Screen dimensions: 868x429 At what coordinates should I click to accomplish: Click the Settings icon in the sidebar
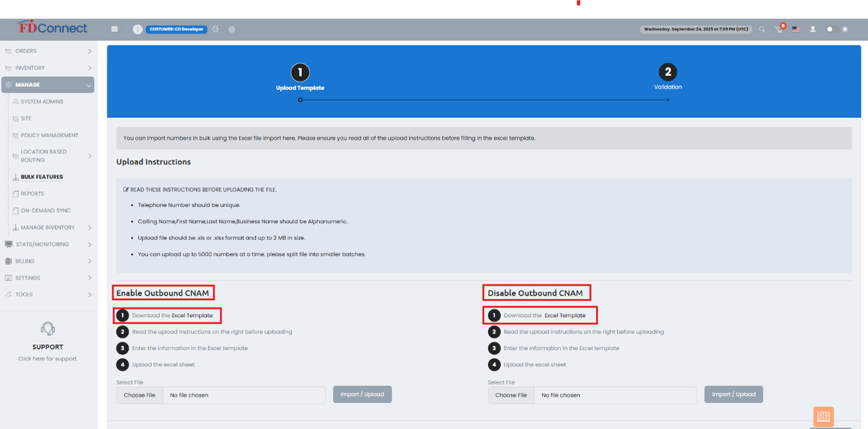[x=8, y=278]
